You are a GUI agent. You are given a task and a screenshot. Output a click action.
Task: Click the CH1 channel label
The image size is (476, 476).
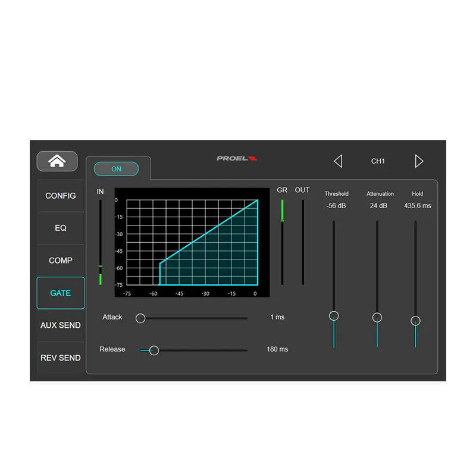[378, 161]
